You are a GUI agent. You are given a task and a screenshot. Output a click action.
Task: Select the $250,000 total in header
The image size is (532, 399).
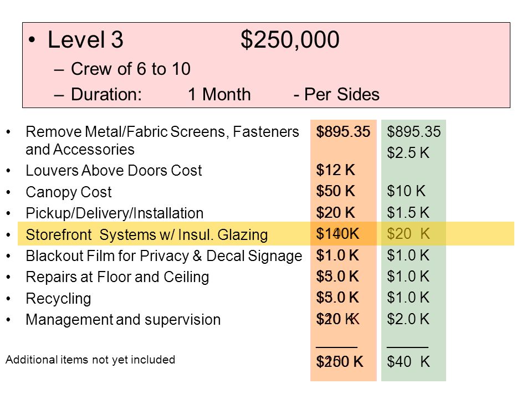coord(290,40)
